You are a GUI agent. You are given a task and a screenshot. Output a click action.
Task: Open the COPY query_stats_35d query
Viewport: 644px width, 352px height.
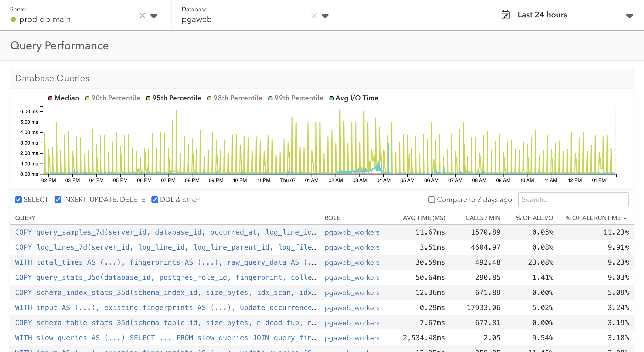click(166, 277)
